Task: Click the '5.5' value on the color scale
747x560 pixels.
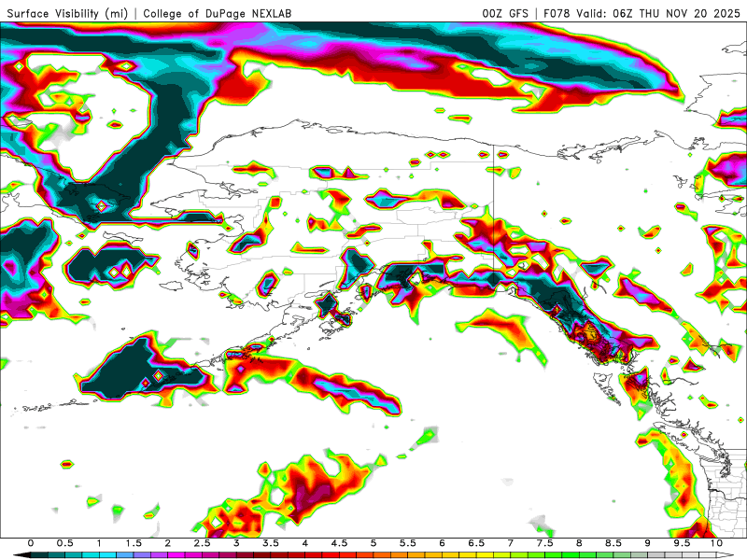Action: pyautogui.click(x=408, y=543)
